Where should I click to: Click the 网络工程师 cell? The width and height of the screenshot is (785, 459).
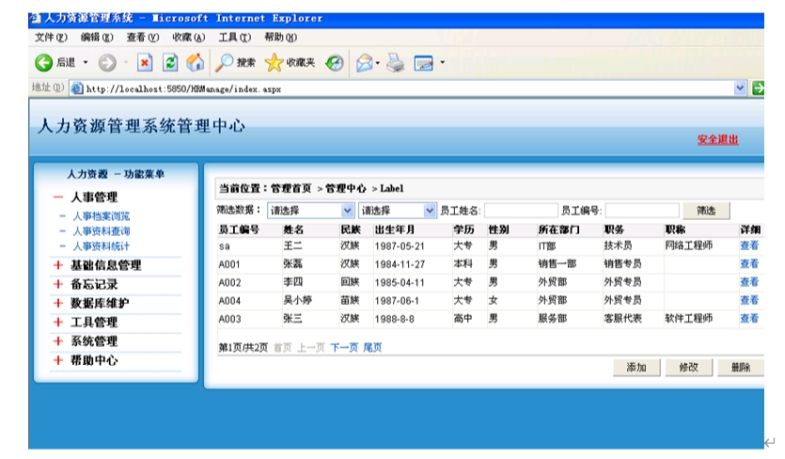click(688, 246)
